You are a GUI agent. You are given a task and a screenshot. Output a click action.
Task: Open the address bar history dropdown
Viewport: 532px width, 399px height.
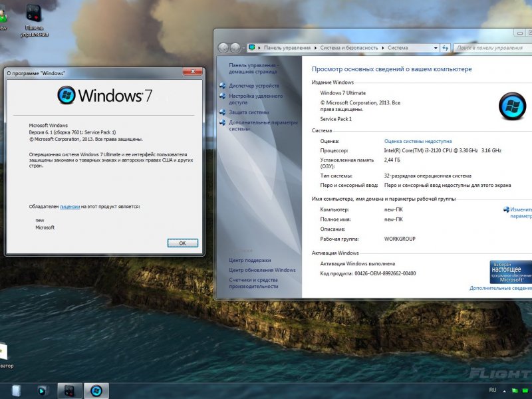coord(436,48)
